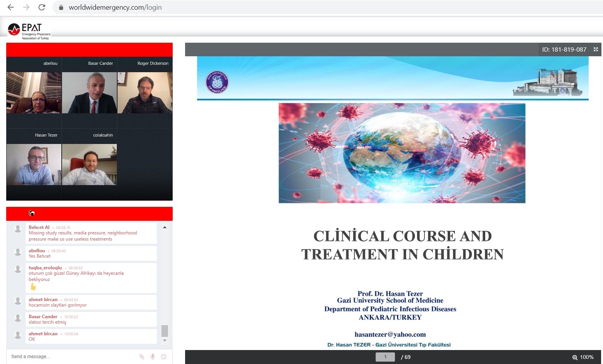Click Behcet Al's name in the chat

(39, 227)
